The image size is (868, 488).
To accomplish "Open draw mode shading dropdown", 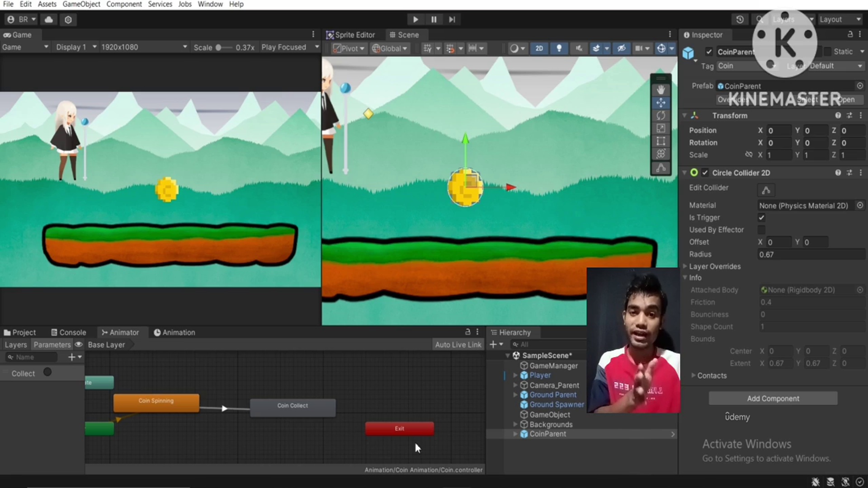I will [517, 48].
